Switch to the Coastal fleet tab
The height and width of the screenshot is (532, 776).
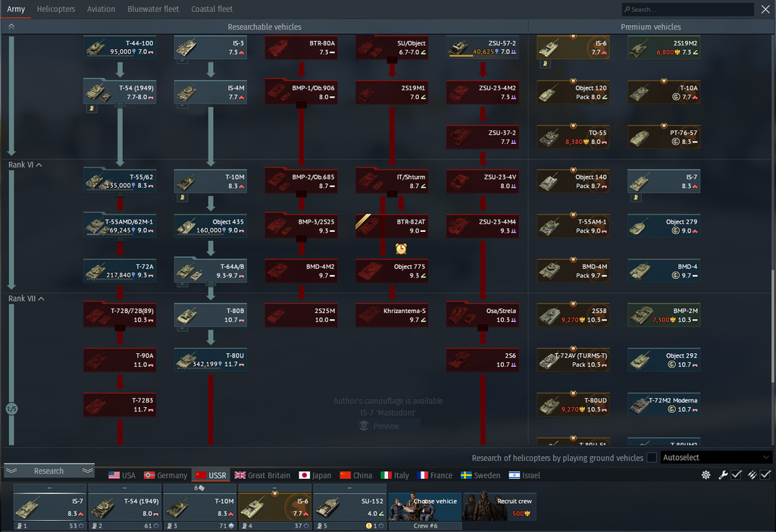(212, 9)
